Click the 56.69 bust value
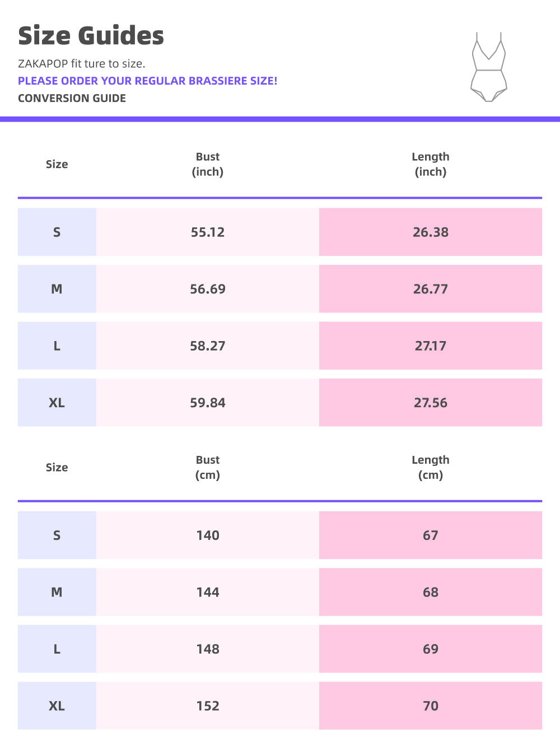 tap(208, 289)
